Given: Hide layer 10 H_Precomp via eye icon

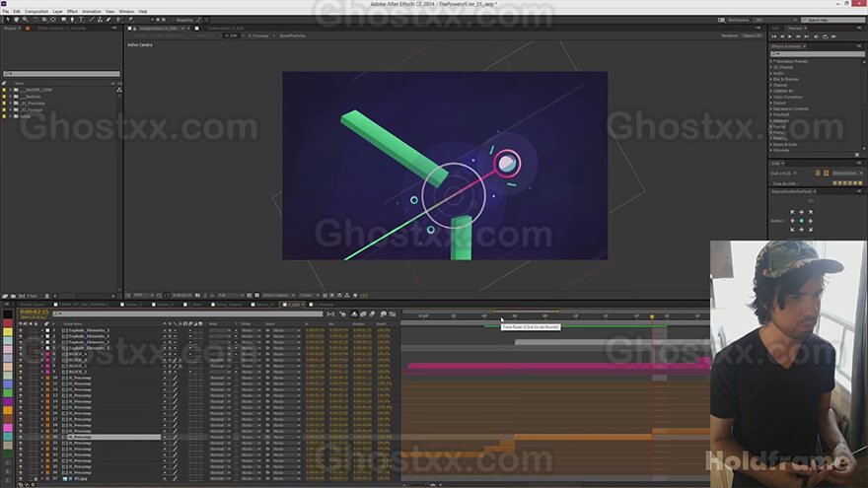Looking at the screenshot, I should click(21, 378).
